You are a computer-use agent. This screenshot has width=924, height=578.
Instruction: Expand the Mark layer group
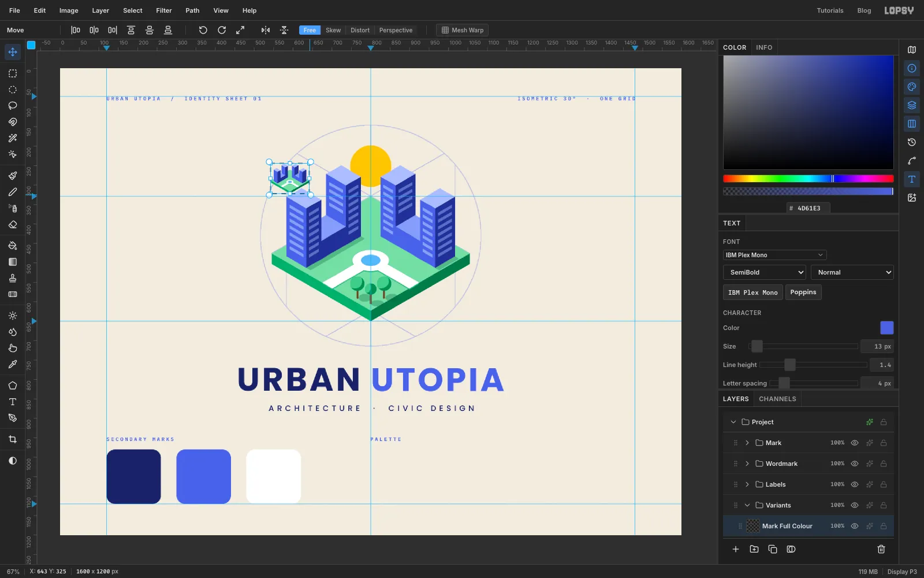point(747,443)
